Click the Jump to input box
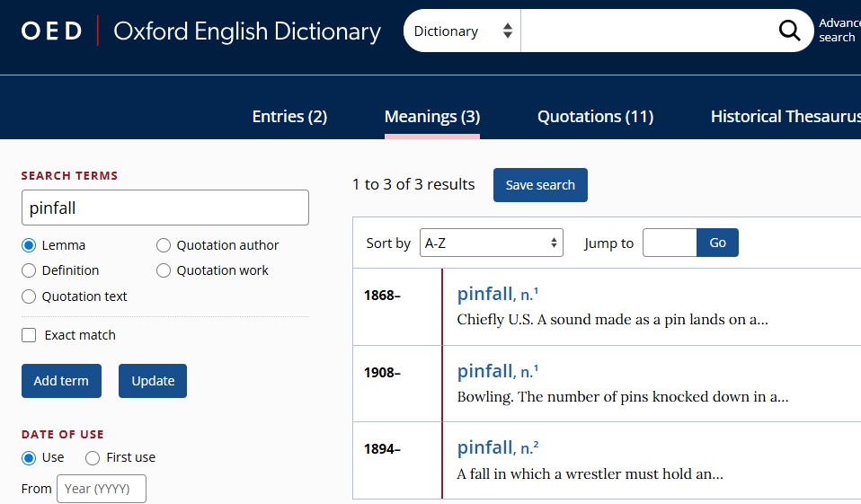Screen dimensions: 861x504 click(x=670, y=243)
